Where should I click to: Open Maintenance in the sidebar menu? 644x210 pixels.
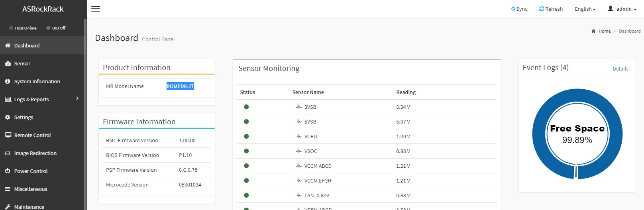tap(29, 206)
